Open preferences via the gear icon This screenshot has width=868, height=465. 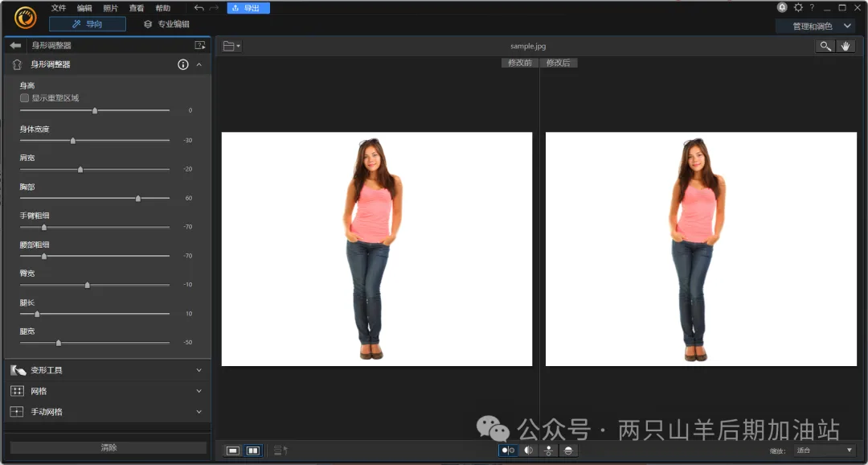point(798,7)
